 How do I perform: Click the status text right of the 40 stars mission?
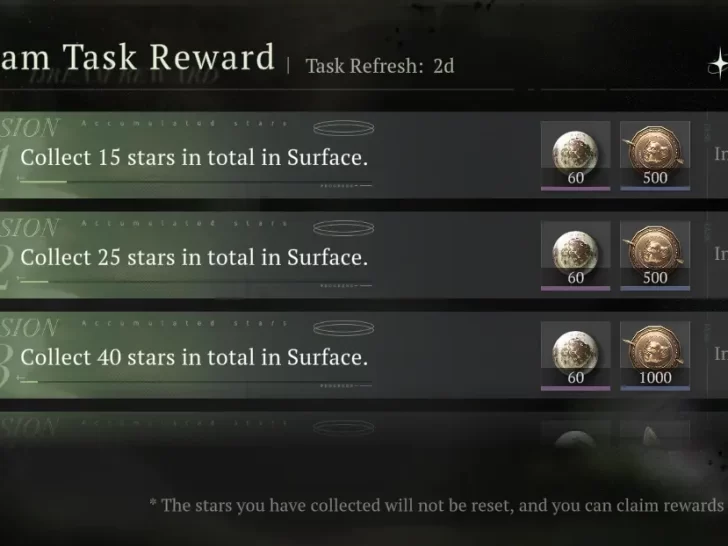pyautogui.click(x=720, y=354)
